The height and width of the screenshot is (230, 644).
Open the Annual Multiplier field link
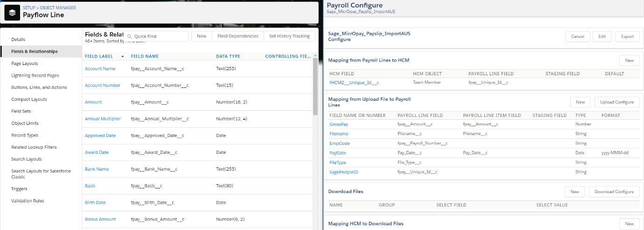(103, 119)
